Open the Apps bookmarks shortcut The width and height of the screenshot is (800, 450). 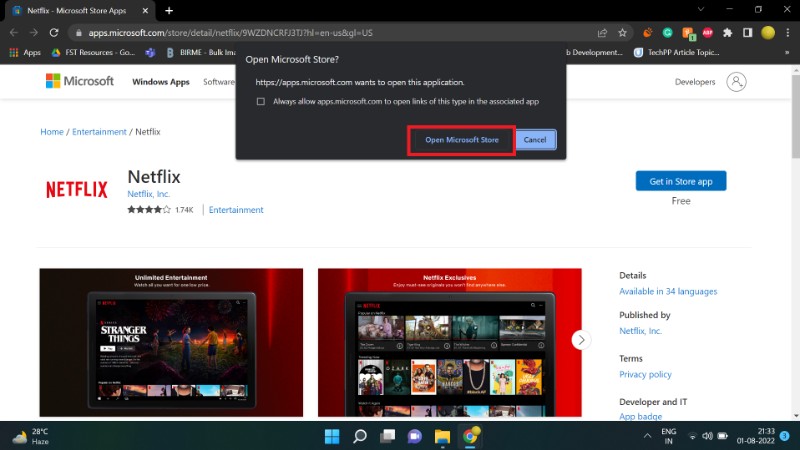pyautogui.click(x=25, y=52)
